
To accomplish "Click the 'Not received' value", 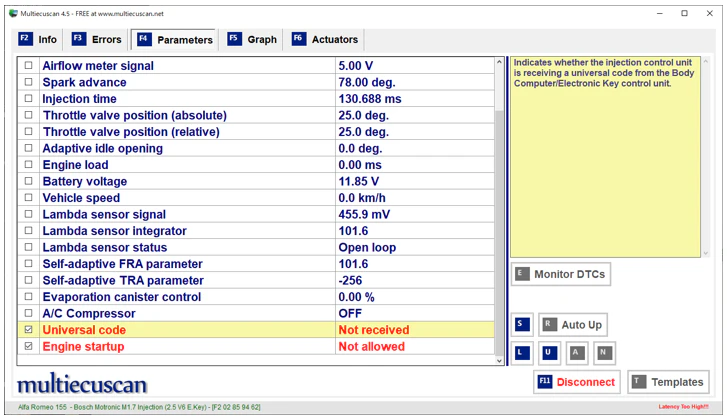I will pyautogui.click(x=374, y=330).
